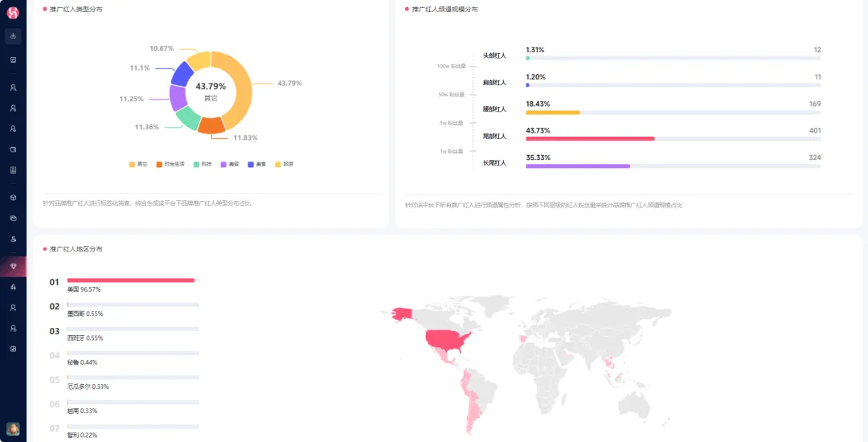Click the 18.43% percentage value
The height and width of the screenshot is (442, 868).
[x=538, y=104]
